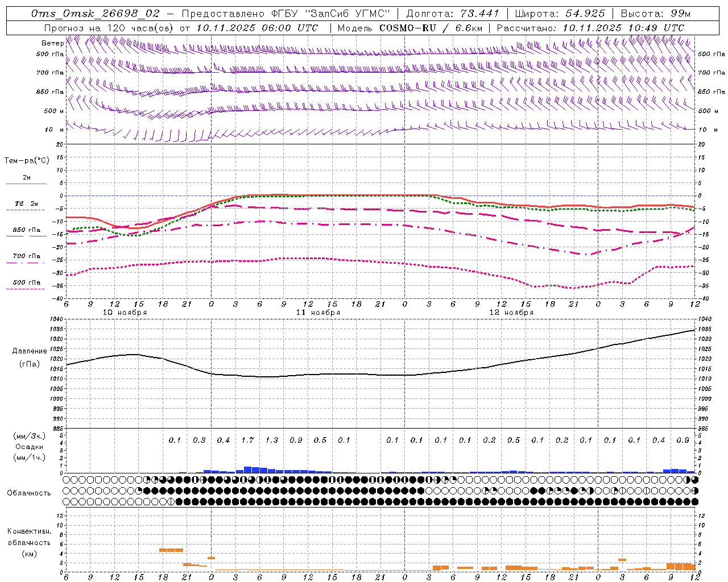The image size is (728, 582).
Task: Click the 12 tick on the left convective axis
Action: (x=61, y=516)
